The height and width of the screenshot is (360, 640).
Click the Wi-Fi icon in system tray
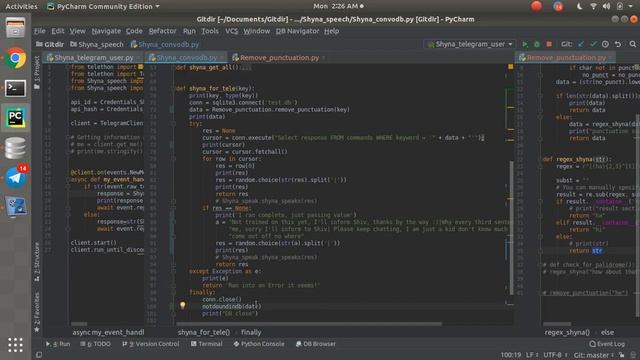[593, 6]
